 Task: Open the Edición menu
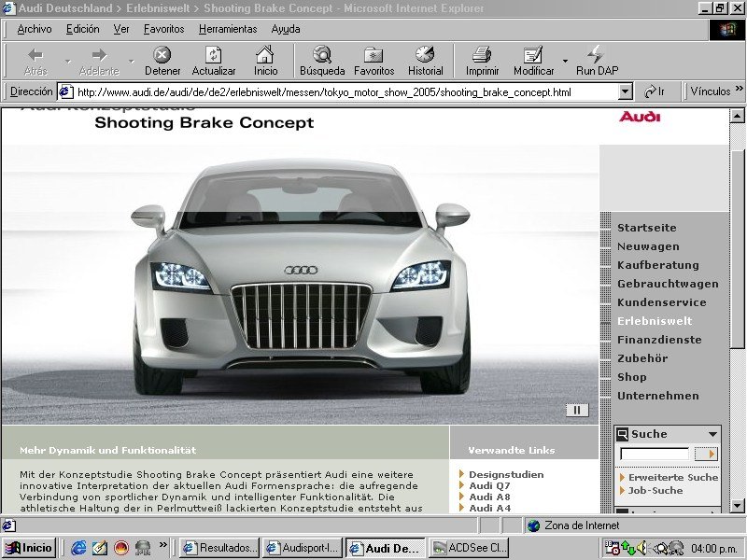[83, 29]
